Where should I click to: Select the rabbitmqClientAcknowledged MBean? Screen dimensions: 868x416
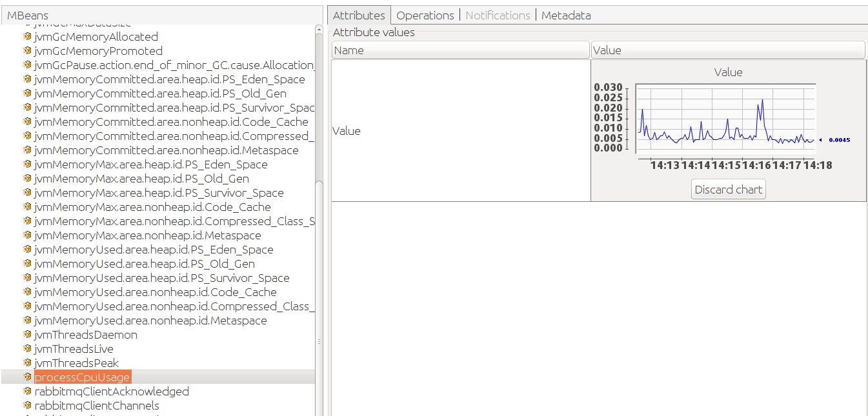[112, 391]
